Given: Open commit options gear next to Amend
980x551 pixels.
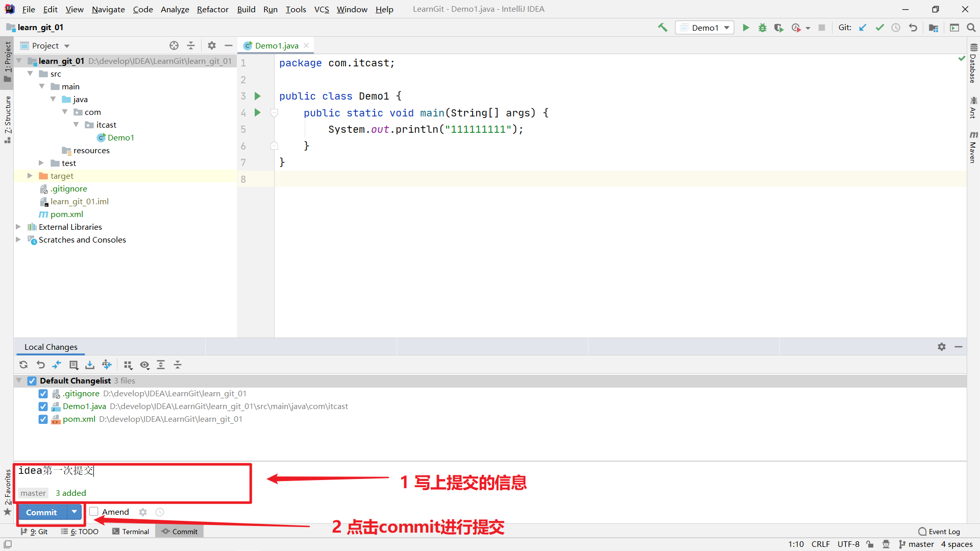Looking at the screenshot, I should [x=143, y=512].
